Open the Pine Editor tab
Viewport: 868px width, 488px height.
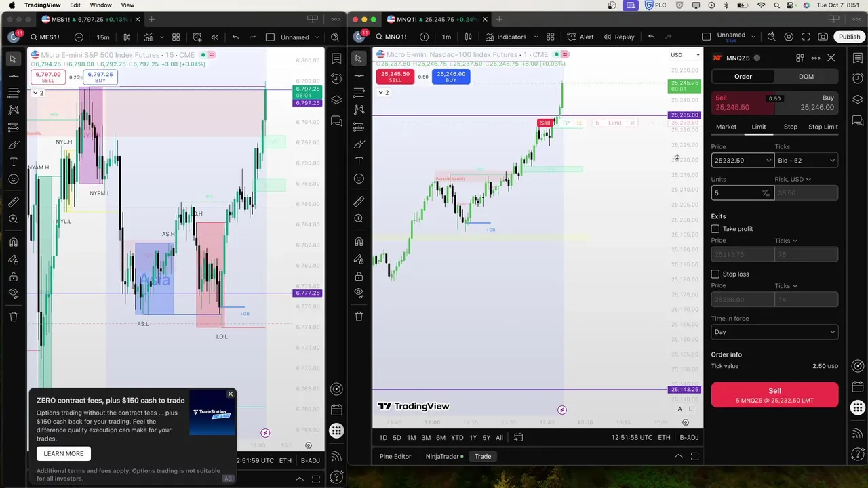tap(395, 456)
